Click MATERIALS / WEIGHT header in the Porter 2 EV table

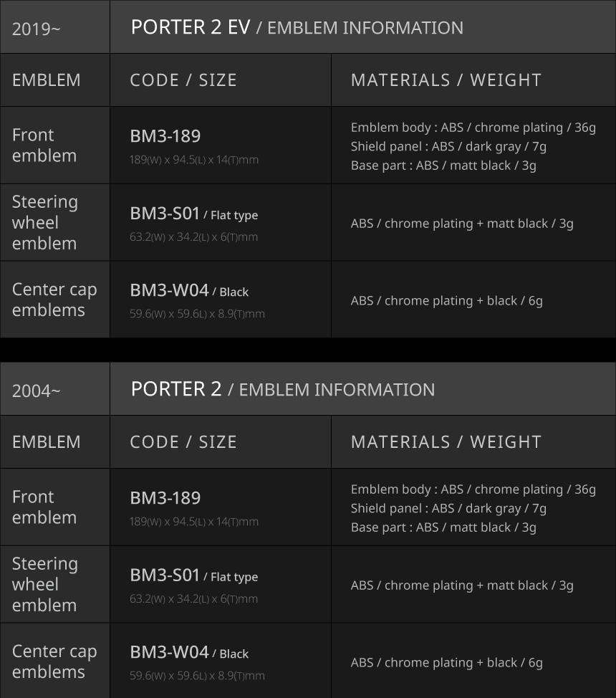[446, 80]
